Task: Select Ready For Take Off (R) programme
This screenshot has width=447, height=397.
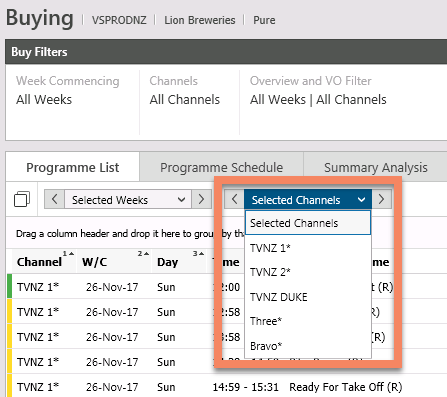Action: [346, 387]
